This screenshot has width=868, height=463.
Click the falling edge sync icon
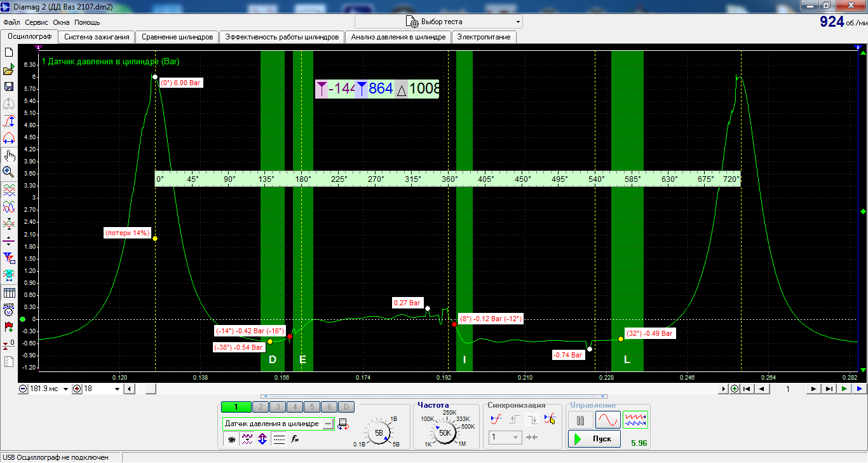tap(532, 419)
